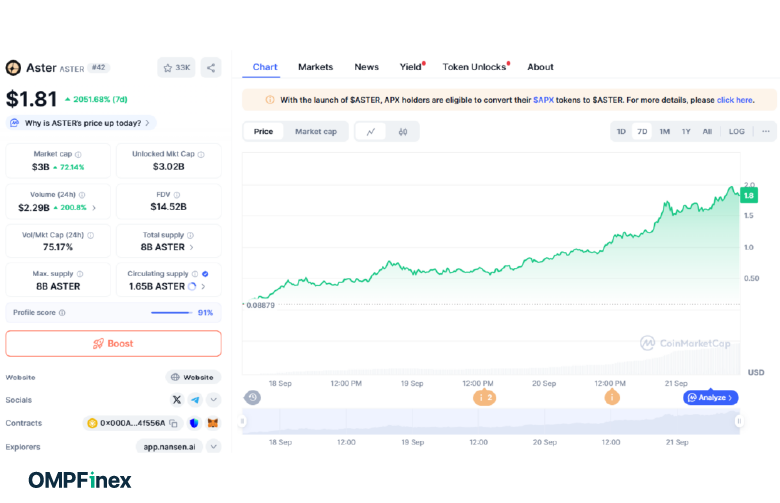Open app.nansen.ai explorer link

pyautogui.click(x=169, y=447)
